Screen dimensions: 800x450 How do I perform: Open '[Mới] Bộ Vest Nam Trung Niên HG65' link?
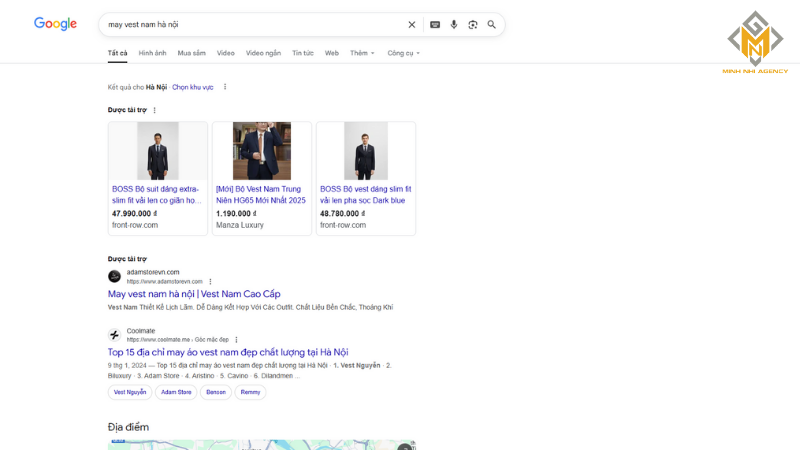pyautogui.click(x=261, y=194)
